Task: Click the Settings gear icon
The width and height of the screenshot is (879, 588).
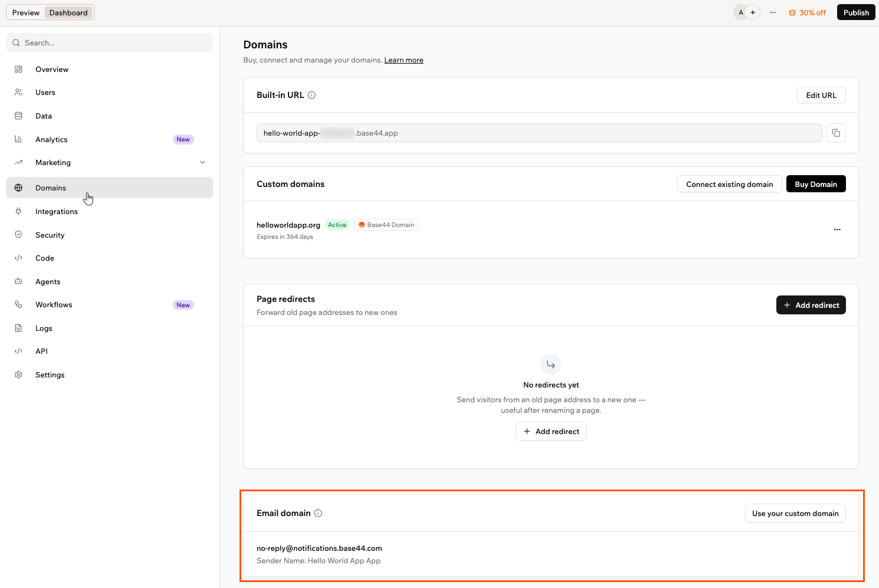Action: coord(18,375)
